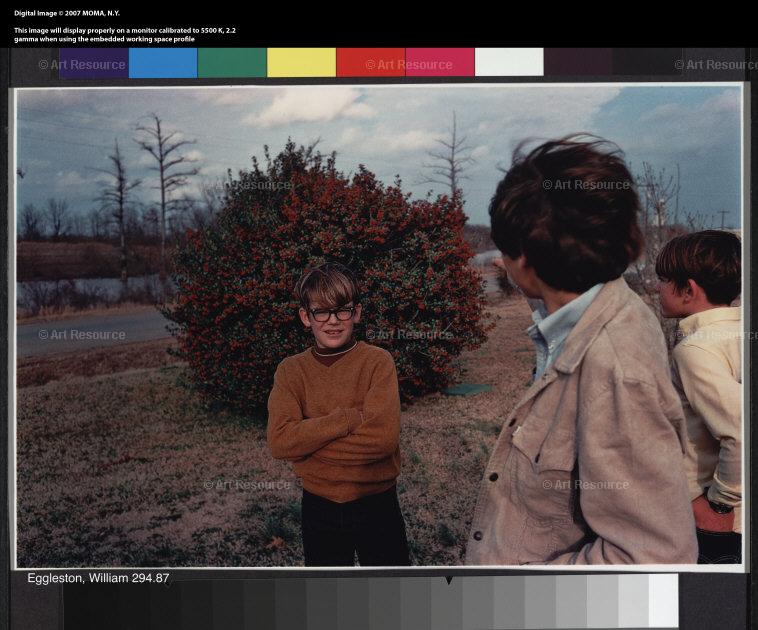The height and width of the screenshot is (630, 758).
Task: Click the white step ending the grayscale strip
Action: pyautogui.click(x=663, y=600)
